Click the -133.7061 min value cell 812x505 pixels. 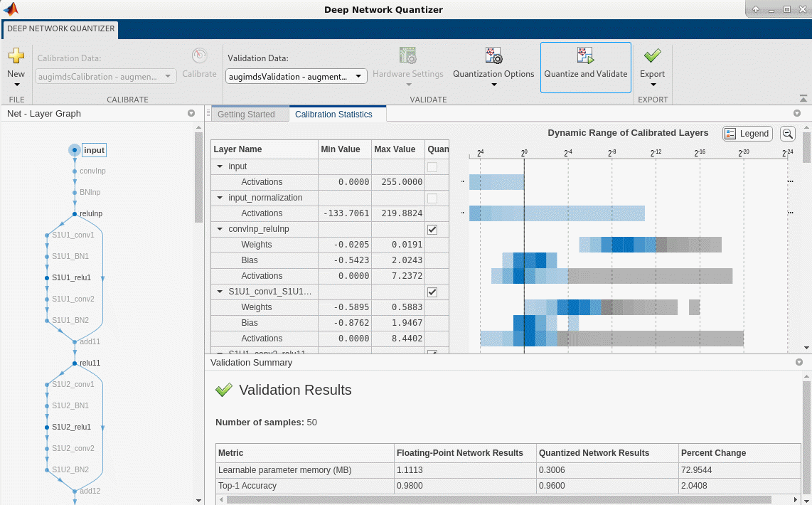tap(345, 213)
